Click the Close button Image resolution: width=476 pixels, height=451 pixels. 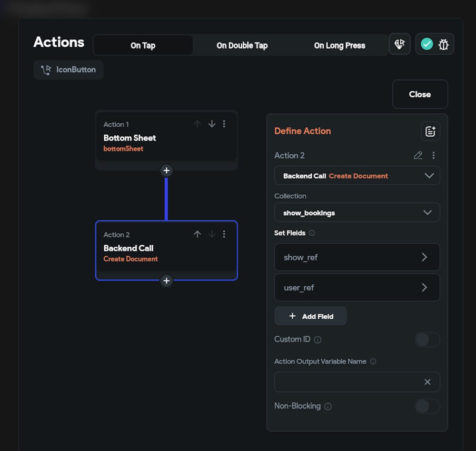pyautogui.click(x=420, y=94)
